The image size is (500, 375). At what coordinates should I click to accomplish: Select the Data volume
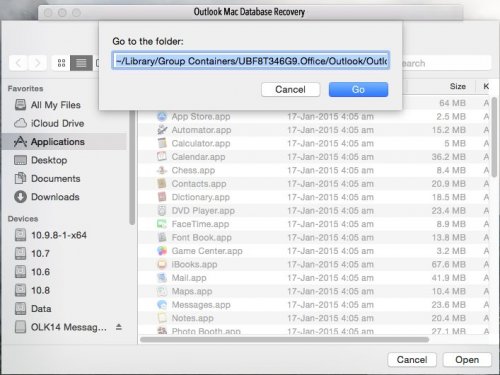(x=33, y=308)
